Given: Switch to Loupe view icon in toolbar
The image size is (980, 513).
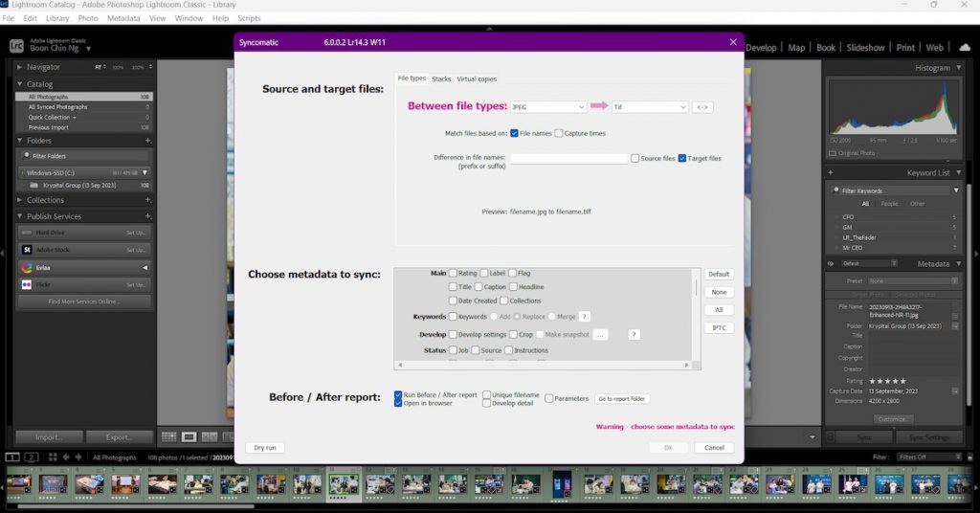Looking at the screenshot, I should pos(189,436).
